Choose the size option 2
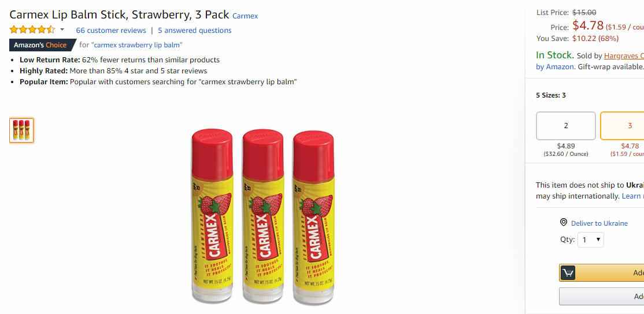This screenshot has width=644, height=314. coord(565,126)
